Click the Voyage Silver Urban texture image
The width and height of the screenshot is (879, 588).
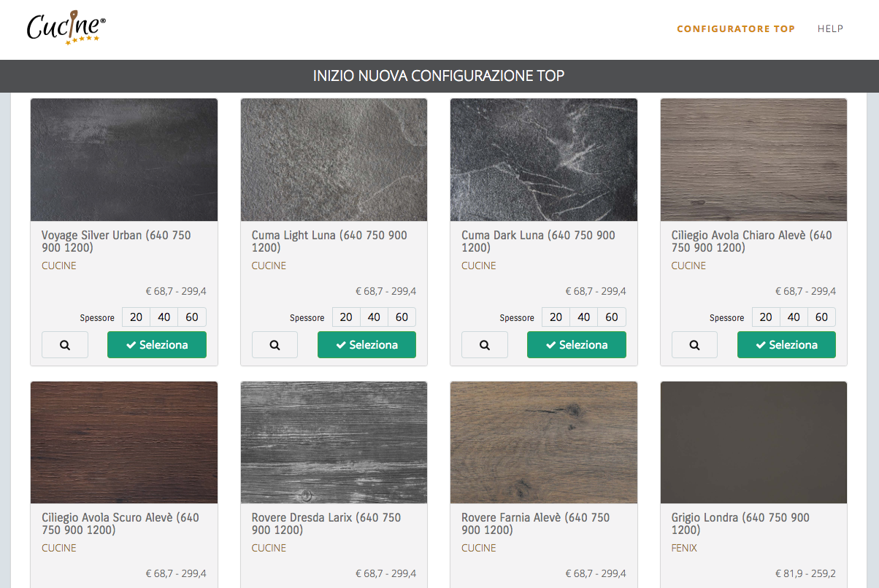(124, 160)
